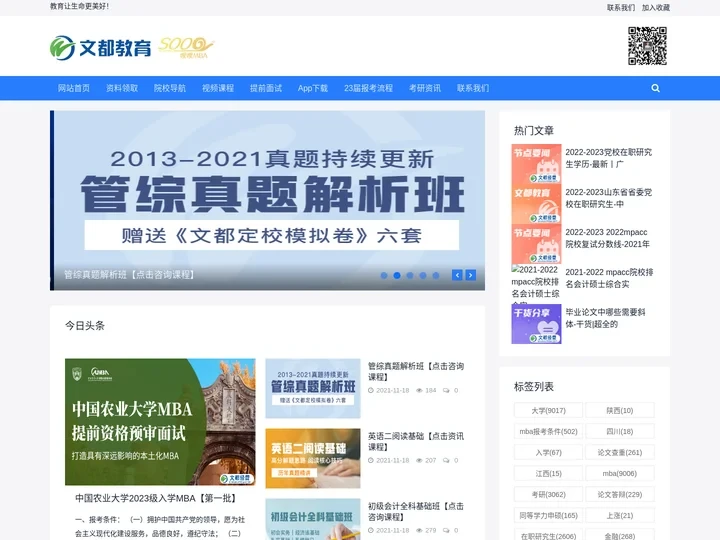The width and height of the screenshot is (720, 540).
Task: Open headline 英语二阅读基础【点击资讯课程】
Action: click(x=416, y=441)
